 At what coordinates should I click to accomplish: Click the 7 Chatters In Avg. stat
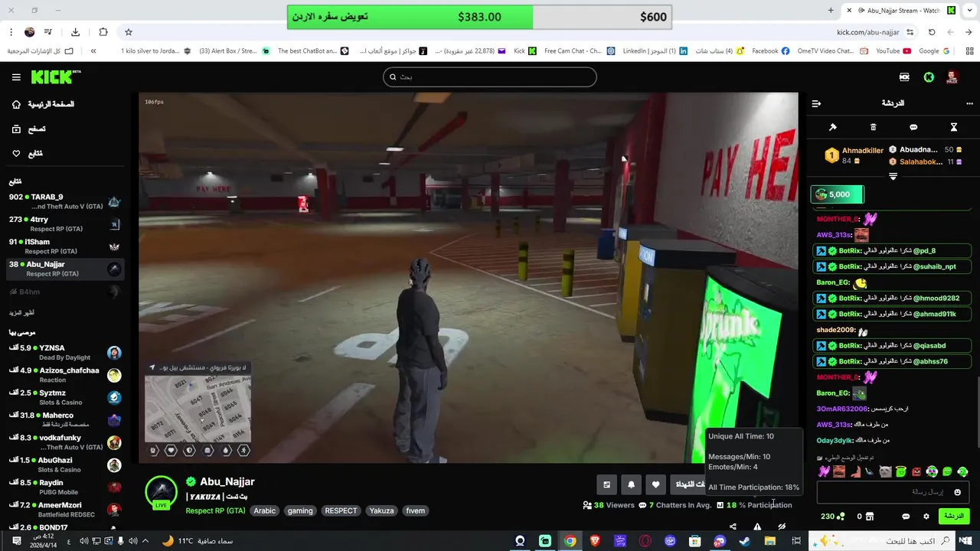coord(676,505)
